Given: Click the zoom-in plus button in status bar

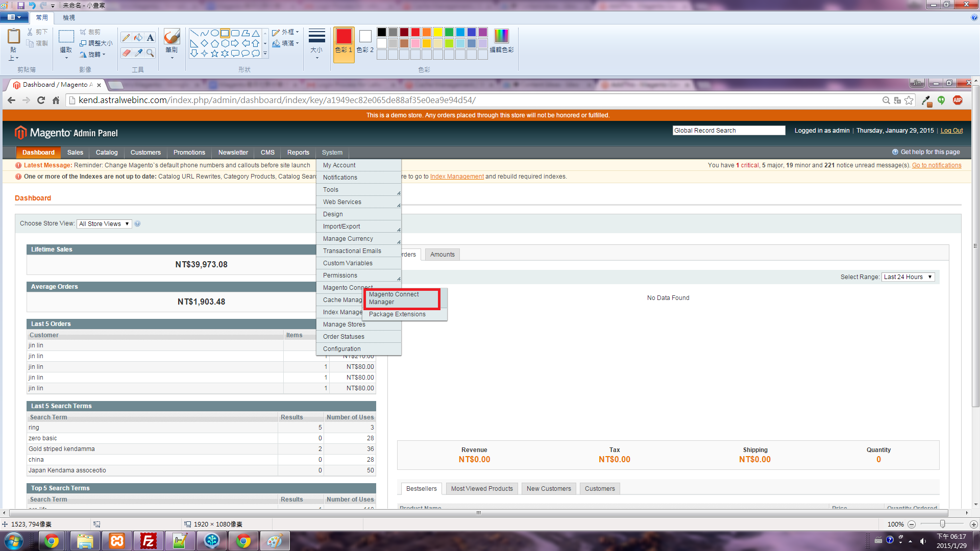Looking at the screenshot, I should pyautogui.click(x=973, y=524).
